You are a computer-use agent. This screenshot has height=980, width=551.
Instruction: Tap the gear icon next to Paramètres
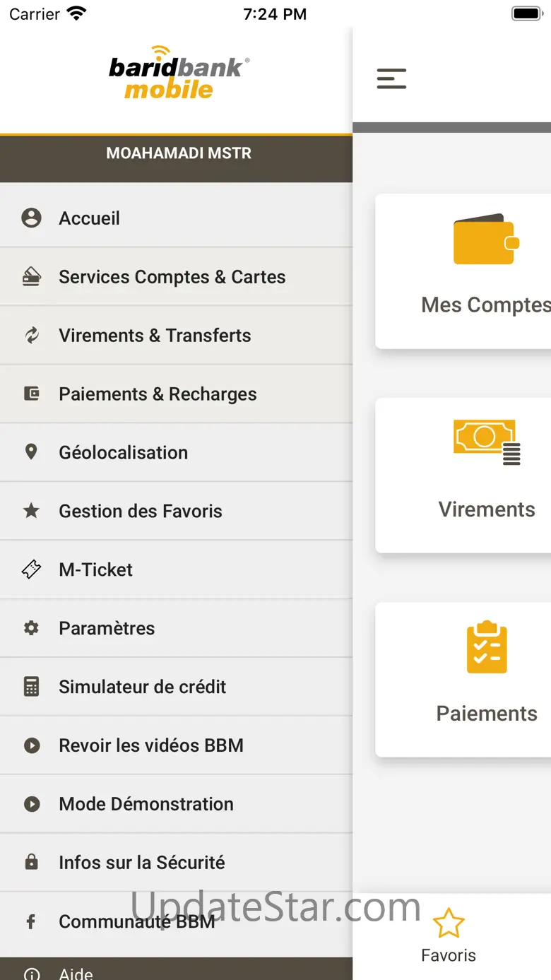coord(31,628)
